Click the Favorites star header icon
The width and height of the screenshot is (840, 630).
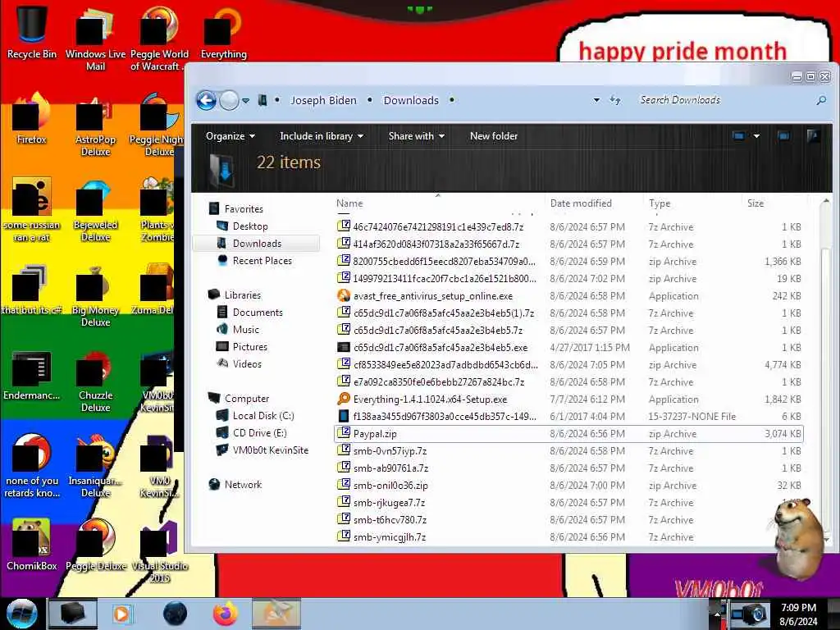coord(214,208)
